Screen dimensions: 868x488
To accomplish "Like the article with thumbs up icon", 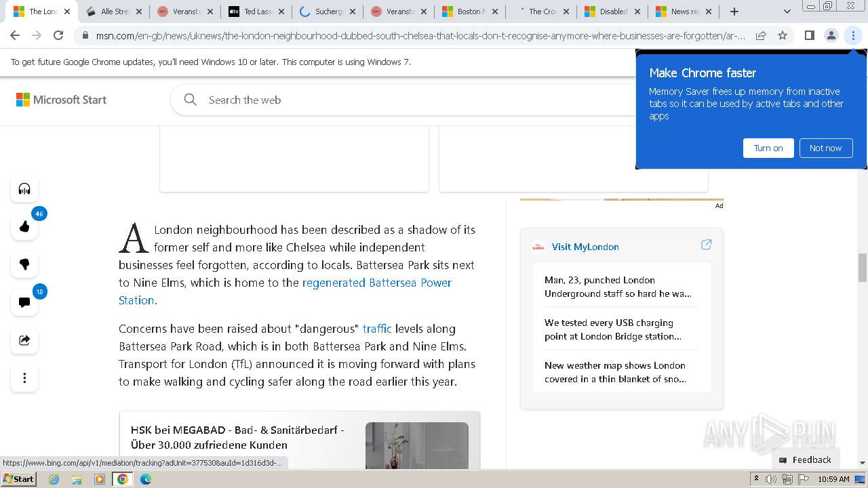I will (24, 226).
